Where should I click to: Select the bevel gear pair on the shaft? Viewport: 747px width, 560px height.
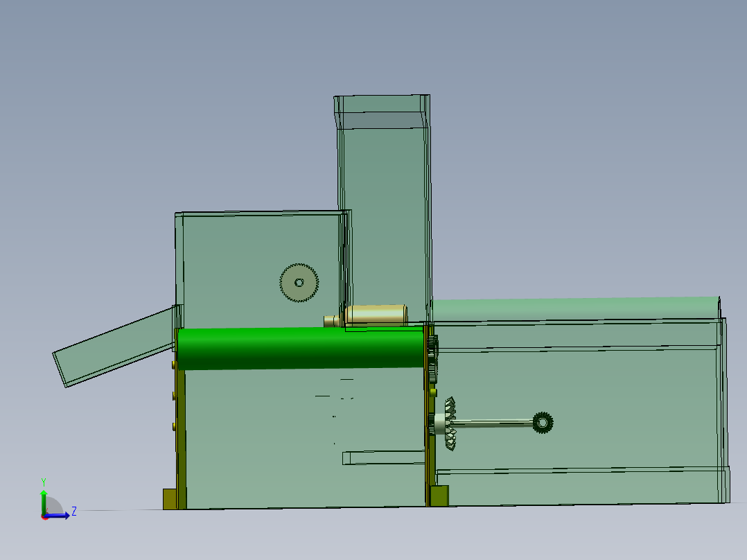coord(450,423)
